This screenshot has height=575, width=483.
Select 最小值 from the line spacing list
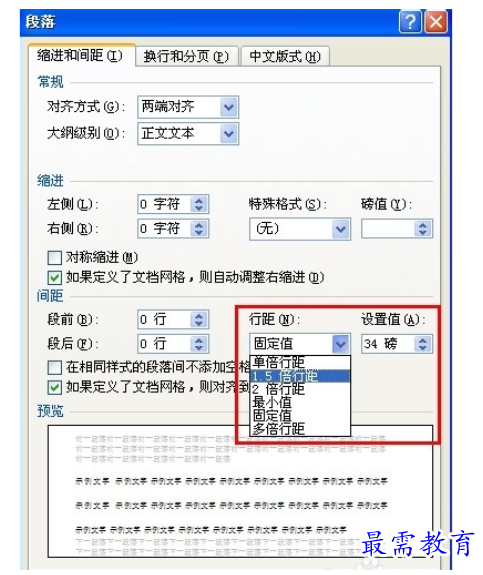[300, 402]
